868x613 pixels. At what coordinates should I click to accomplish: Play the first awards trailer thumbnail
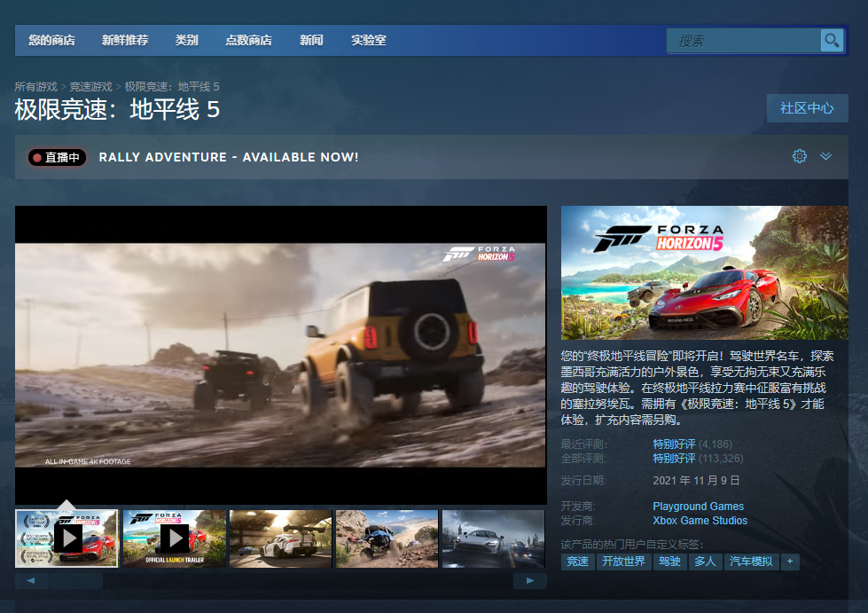tap(66, 538)
